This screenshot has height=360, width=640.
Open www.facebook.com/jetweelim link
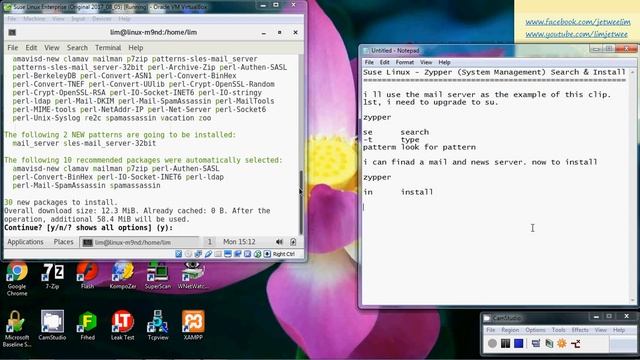click(578, 22)
